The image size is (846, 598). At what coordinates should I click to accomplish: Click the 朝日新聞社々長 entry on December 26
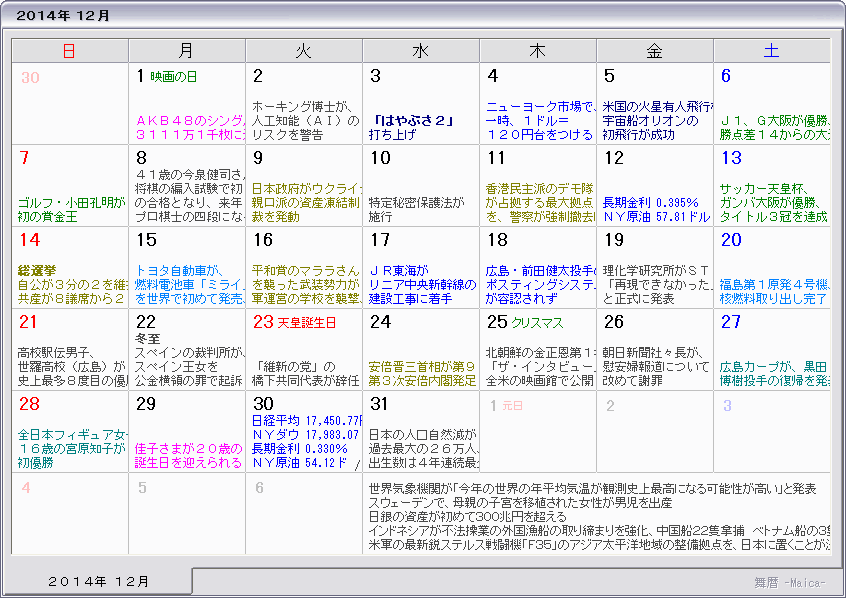tap(656, 366)
